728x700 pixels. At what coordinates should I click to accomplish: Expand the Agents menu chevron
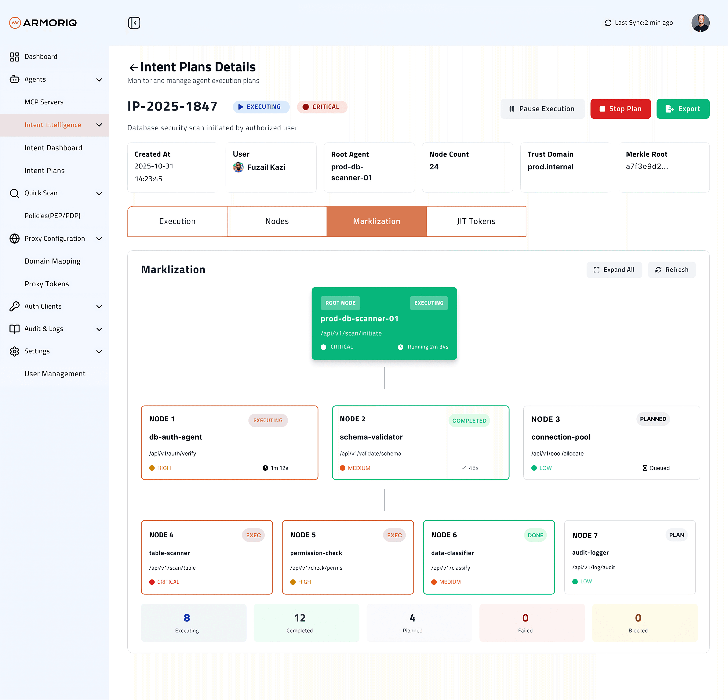click(x=99, y=80)
